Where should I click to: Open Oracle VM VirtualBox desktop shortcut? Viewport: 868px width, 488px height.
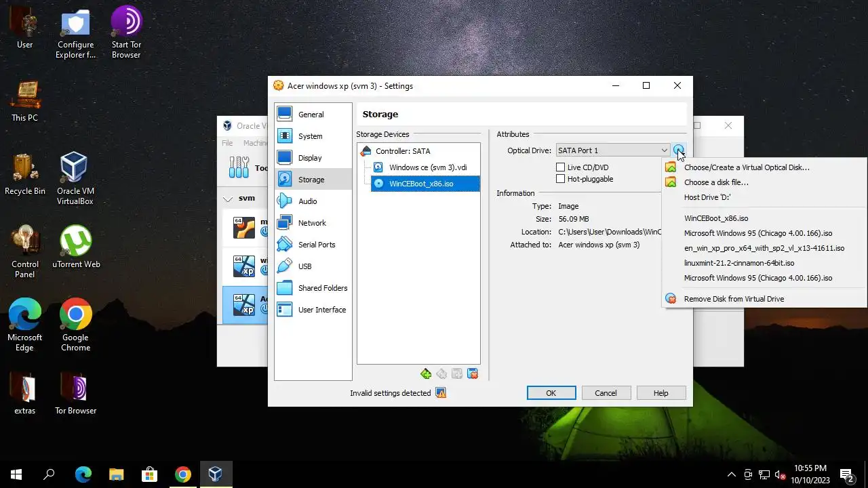point(75,178)
